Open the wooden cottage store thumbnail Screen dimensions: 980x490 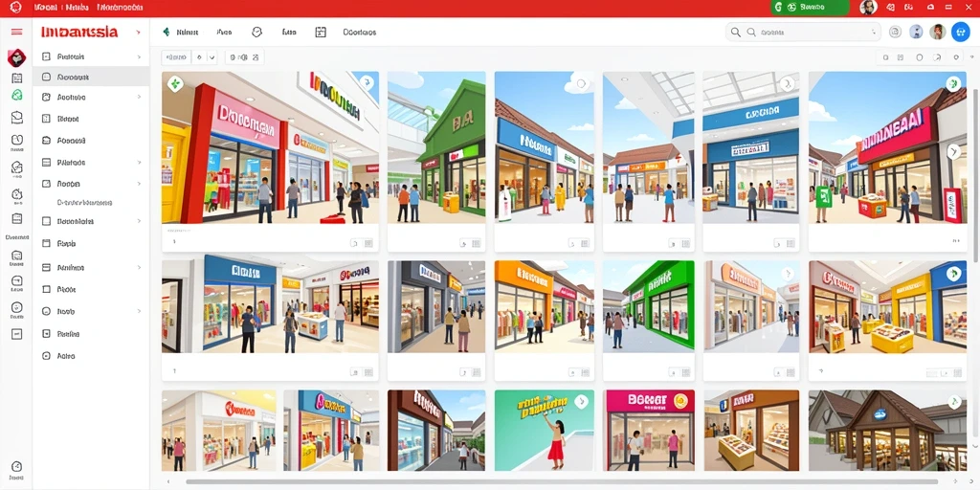click(x=887, y=431)
